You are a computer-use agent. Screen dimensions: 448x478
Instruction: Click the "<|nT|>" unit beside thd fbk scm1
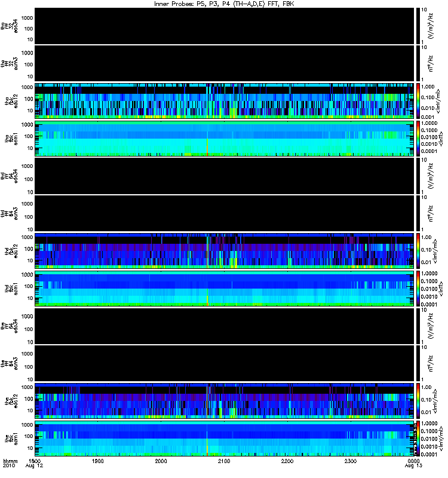point(441,289)
